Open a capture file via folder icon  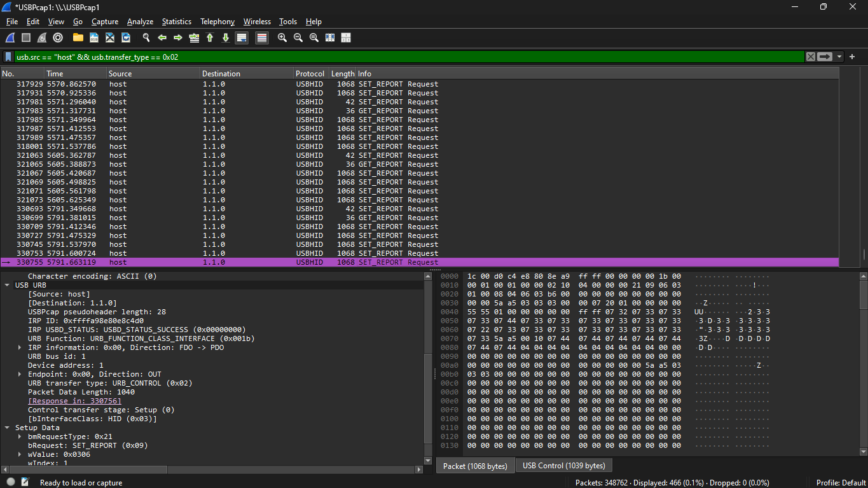click(x=78, y=38)
